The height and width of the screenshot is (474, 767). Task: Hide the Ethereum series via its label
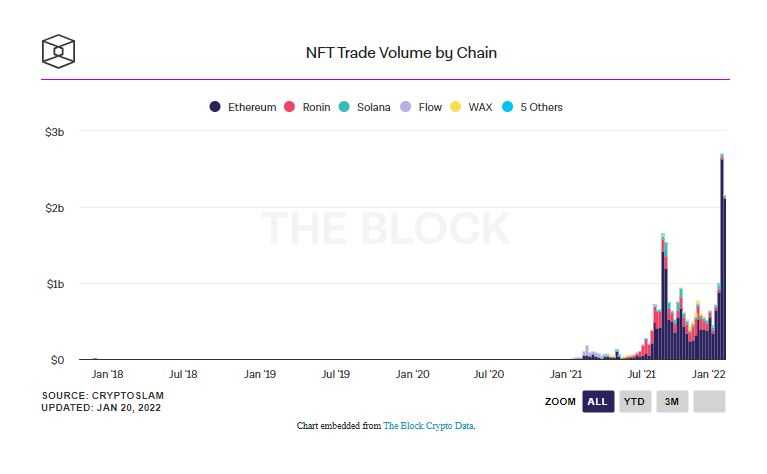coord(251,107)
